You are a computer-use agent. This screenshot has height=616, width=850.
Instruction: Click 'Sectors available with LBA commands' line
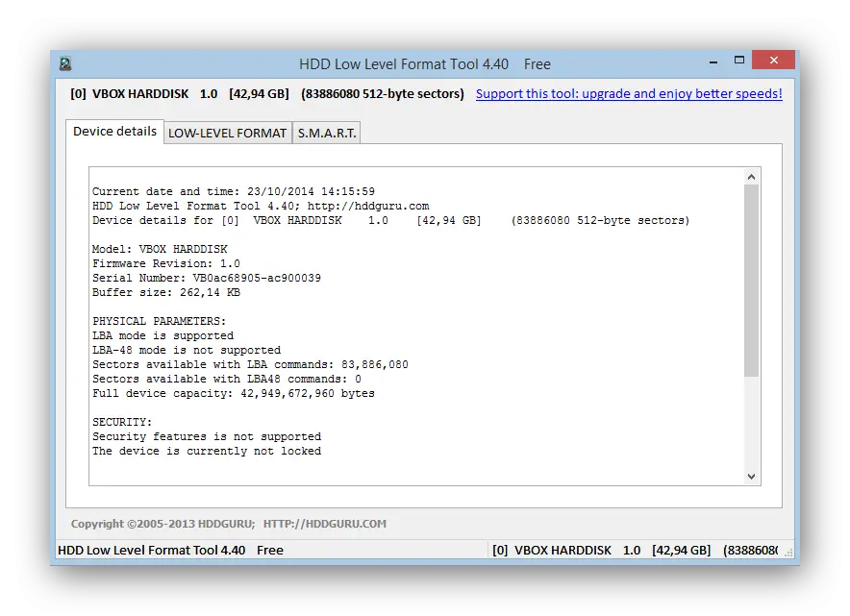click(x=250, y=364)
